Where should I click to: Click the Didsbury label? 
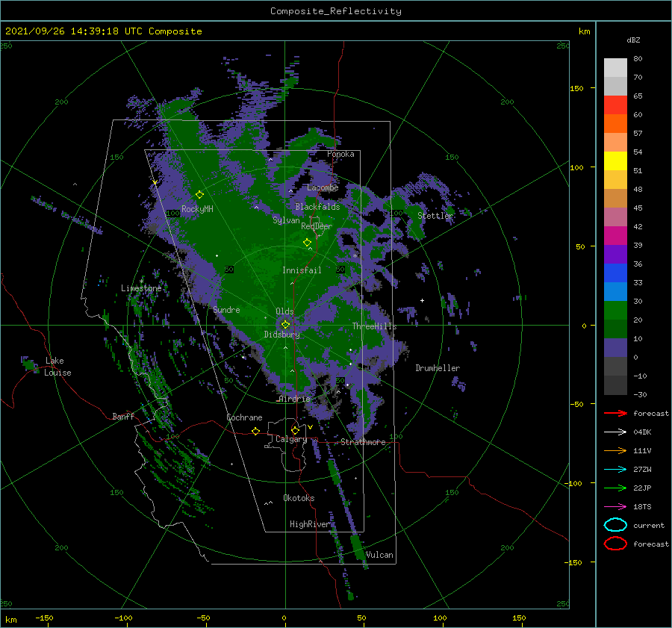click(x=282, y=335)
